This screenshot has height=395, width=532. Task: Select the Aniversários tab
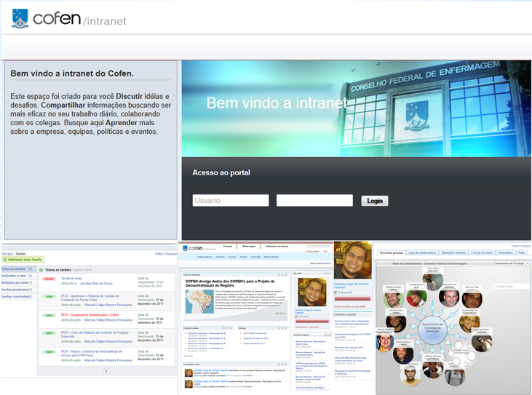(x=506, y=252)
